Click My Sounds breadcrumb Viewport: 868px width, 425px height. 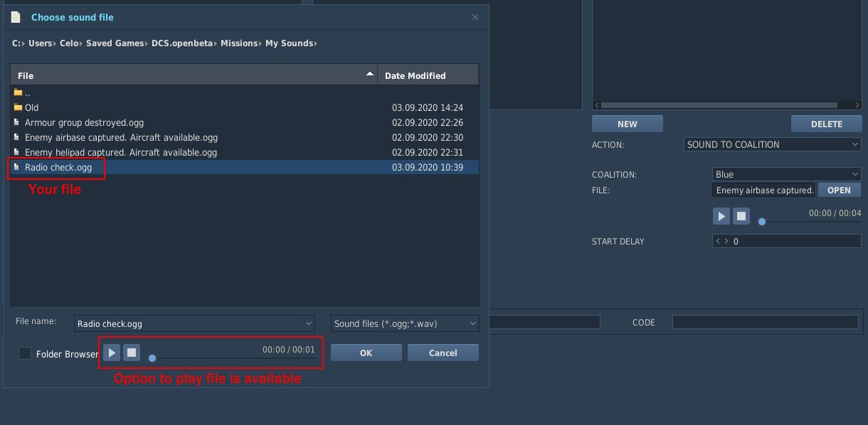(x=289, y=43)
